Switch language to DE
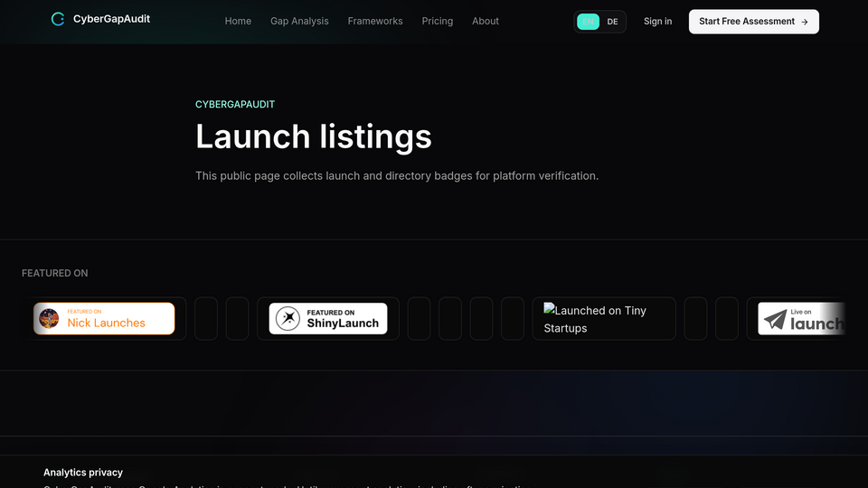 point(612,22)
